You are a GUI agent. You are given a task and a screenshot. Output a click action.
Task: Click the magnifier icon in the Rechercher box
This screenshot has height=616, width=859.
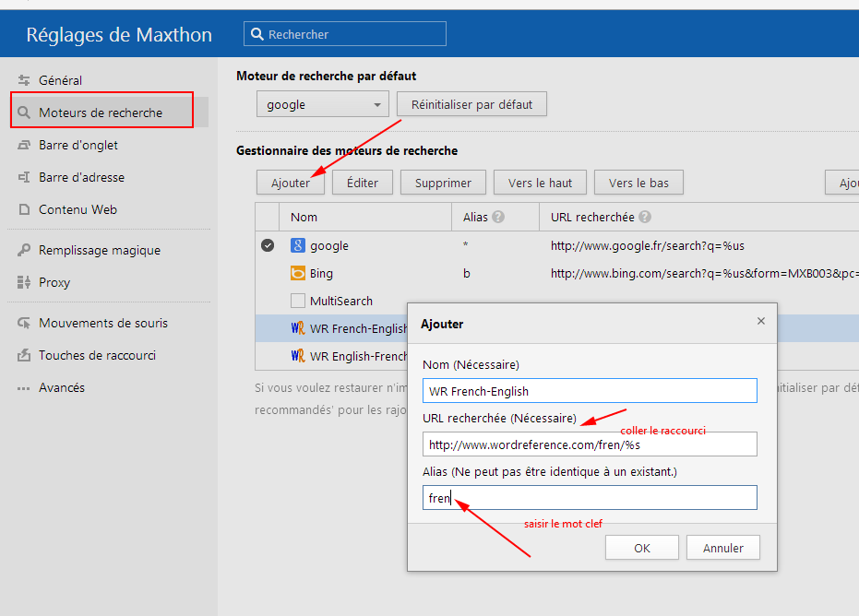pos(257,34)
